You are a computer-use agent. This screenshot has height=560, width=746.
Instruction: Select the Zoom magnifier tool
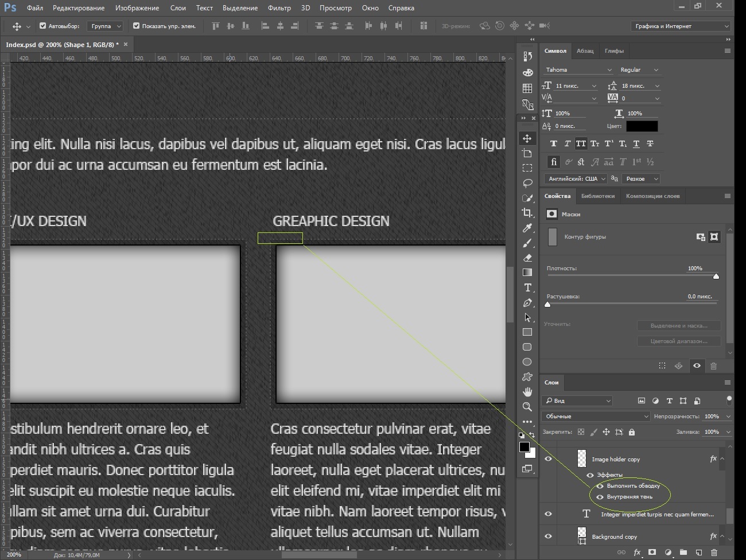[527, 407]
